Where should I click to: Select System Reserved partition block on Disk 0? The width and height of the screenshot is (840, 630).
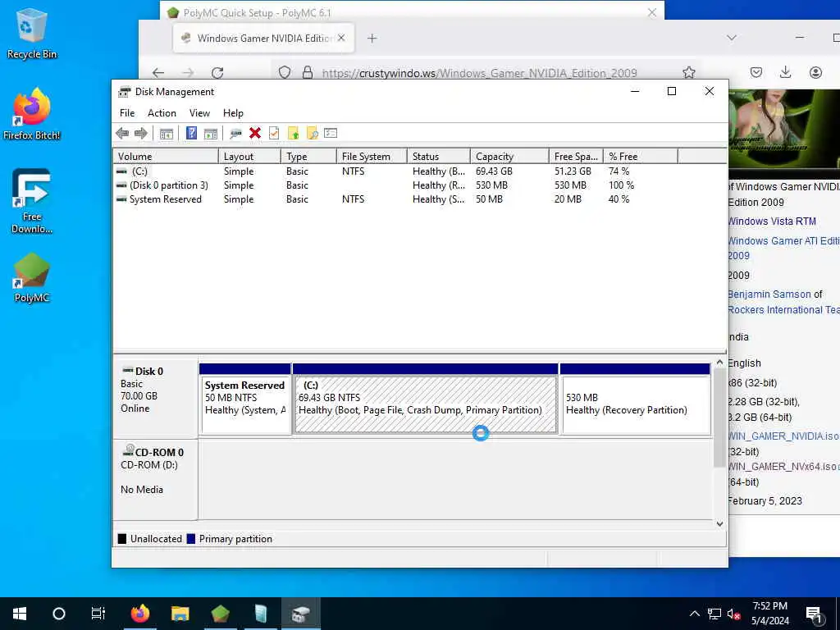click(x=245, y=399)
